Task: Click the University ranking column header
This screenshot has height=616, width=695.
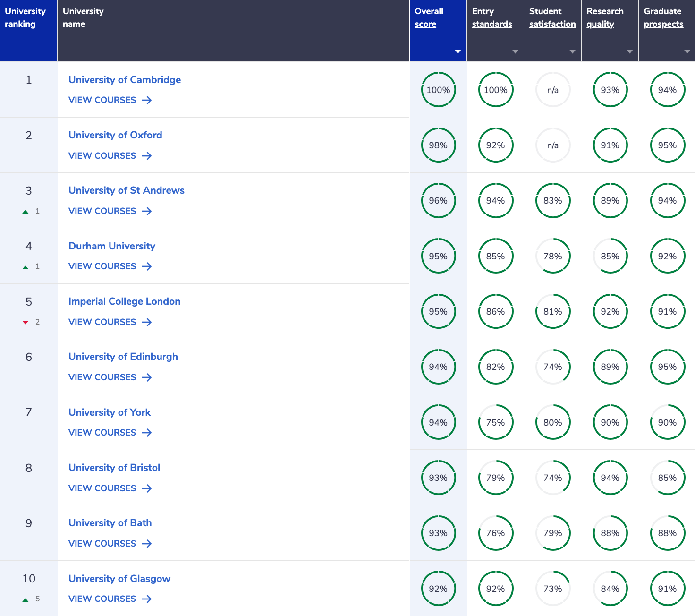Action: [28, 31]
